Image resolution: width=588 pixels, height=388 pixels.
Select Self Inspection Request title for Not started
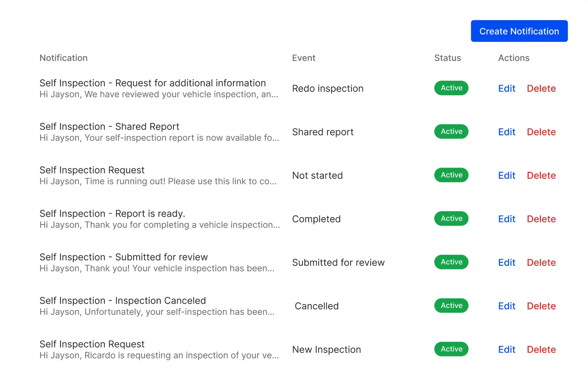coord(92,170)
